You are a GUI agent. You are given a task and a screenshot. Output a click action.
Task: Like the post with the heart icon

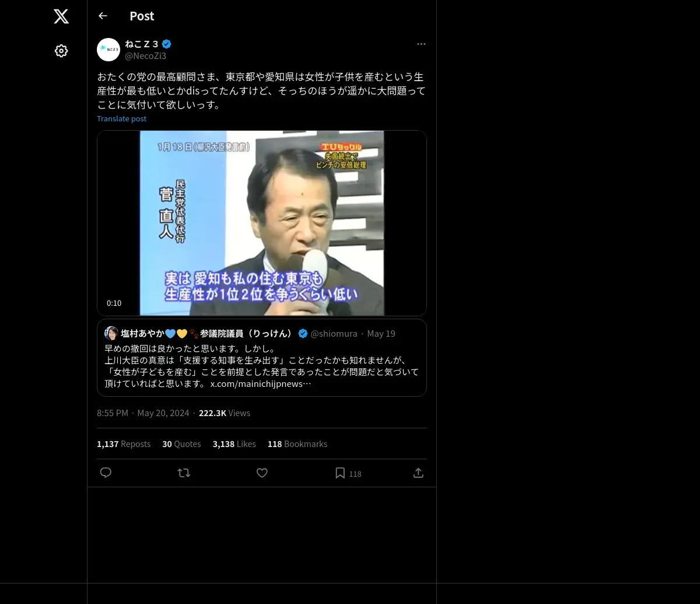tap(262, 473)
